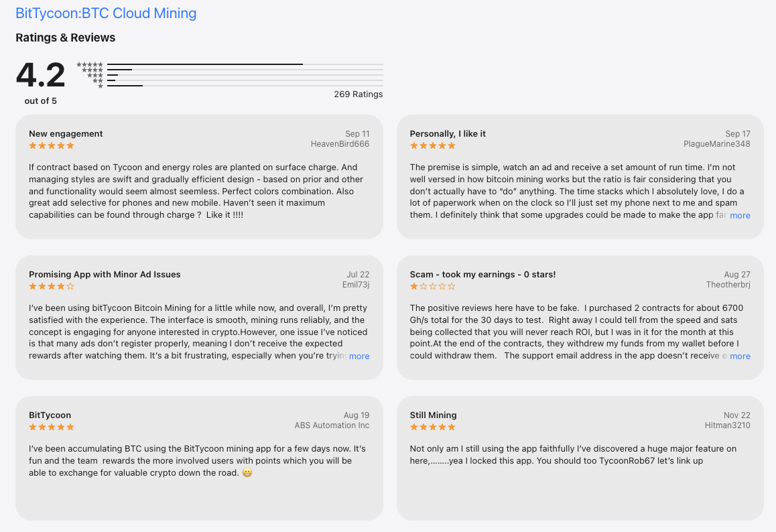
Task: Click reviewer name Hitman3210
Action: click(x=727, y=425)
